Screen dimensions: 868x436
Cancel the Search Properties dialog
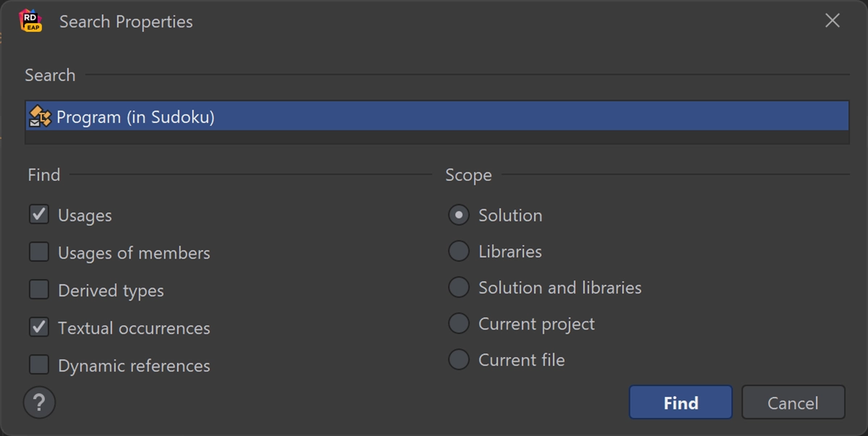coord(793,402)
